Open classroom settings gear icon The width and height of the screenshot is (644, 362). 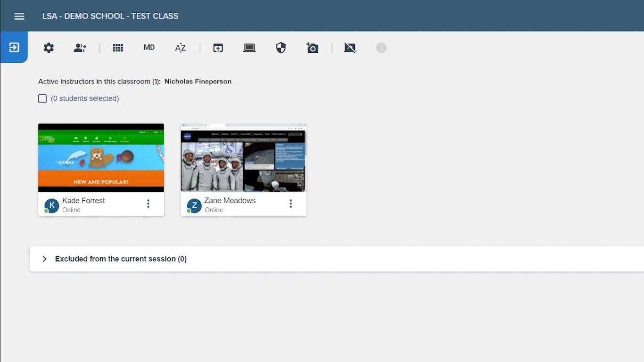pos(49,48)
